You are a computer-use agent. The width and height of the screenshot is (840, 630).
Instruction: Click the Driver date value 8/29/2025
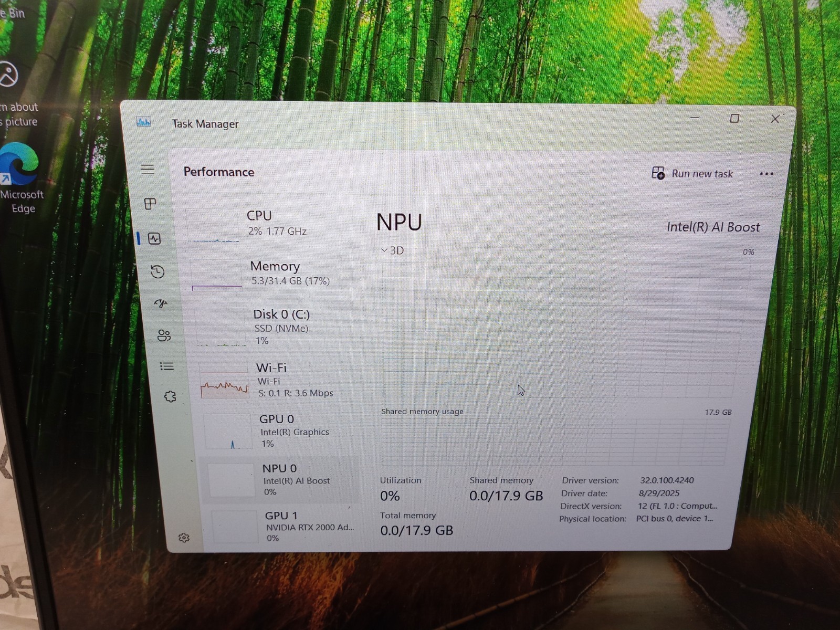tap(658, 493)
